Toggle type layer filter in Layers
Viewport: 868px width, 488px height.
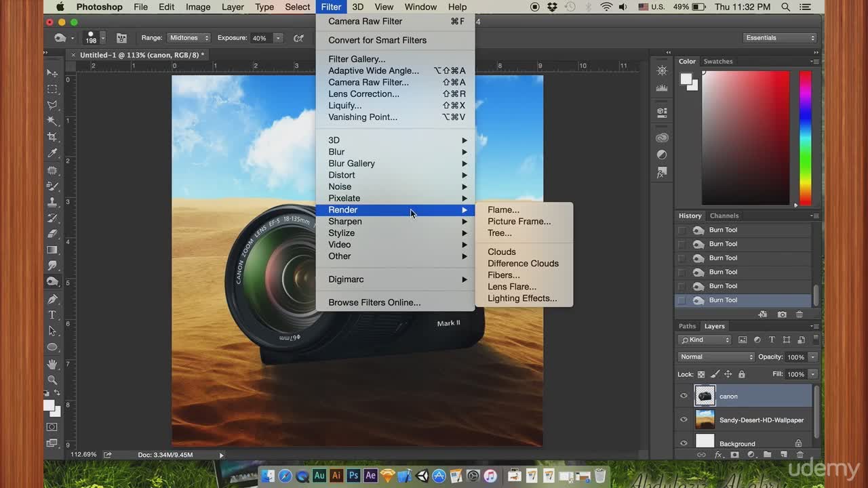coord(772,340)
